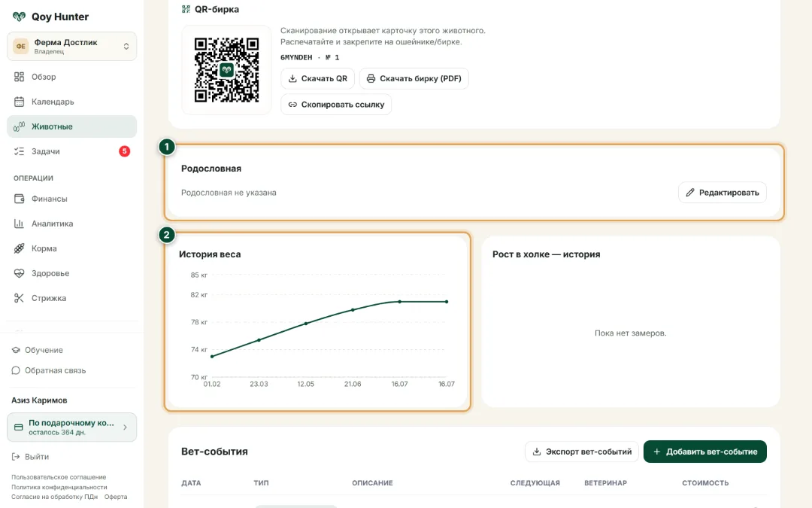Image resolution: width=812 pixels, height=508 pixels.
Task: Click the ДАТА column header
Action: pyautogui.click(x=191, y=482)
